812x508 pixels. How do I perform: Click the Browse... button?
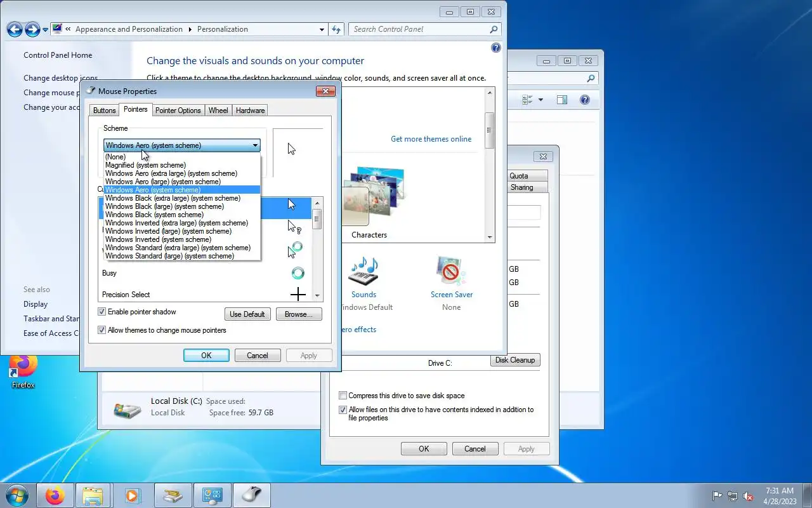click(299, 314)
